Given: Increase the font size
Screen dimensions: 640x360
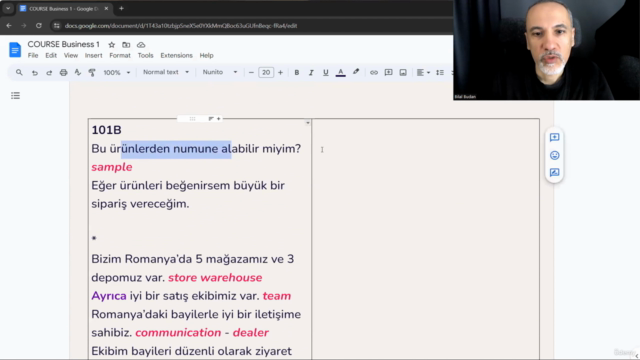Looking at the screenshot, I should click(x=280, y=73).
